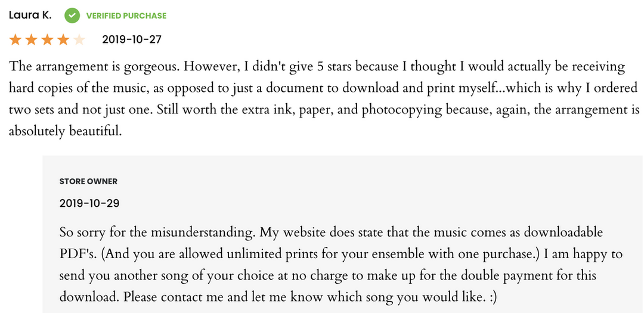
Task: Click the green verified checkmark icon
Action: pos(72,16)
